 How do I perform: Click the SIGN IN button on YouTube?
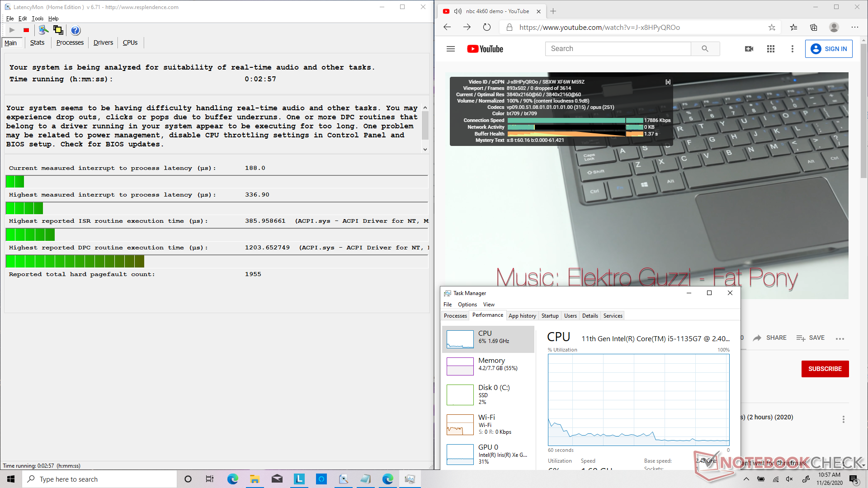tap(829, 49)
